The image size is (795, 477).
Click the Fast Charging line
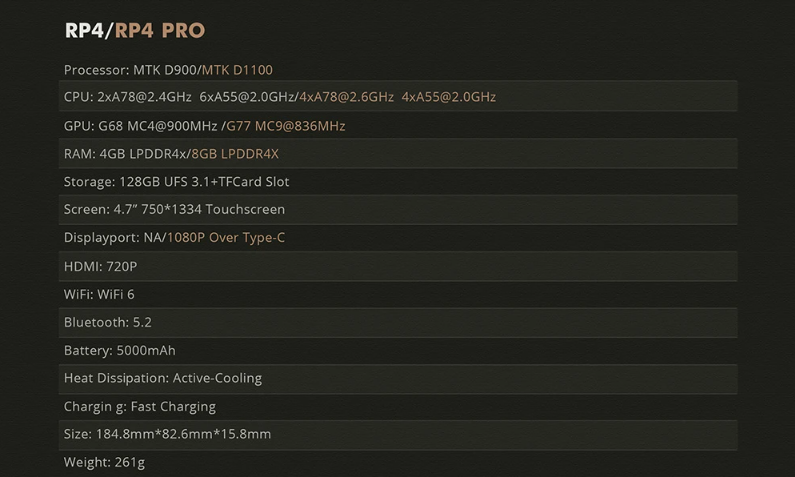coord(140,407)
